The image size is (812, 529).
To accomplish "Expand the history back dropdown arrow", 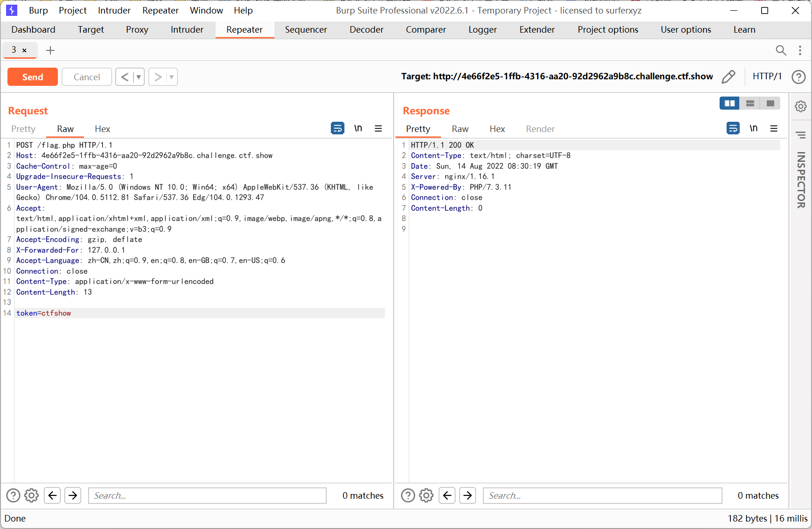I will (x=139, y=77).
